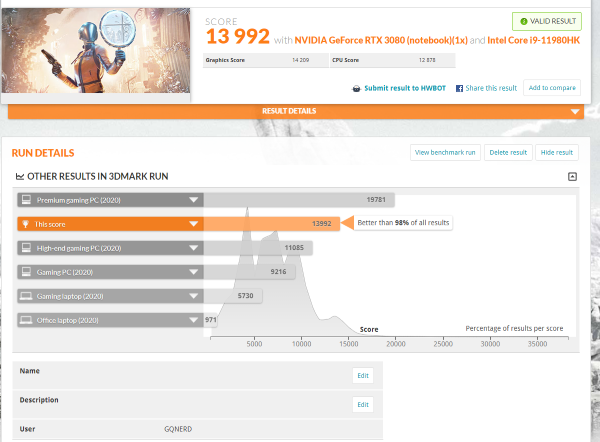Click the 19781 Premium gaming PC score bar
The width and height of the screenshot is (600, 442).
pos(299,200)
